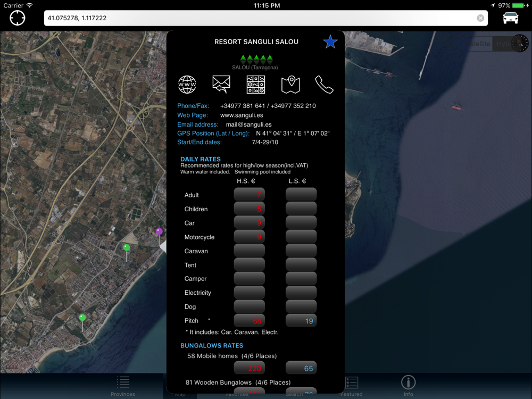532x399 pixels.
Task: Open the resort website globe icon
Action: click(187, 85)
